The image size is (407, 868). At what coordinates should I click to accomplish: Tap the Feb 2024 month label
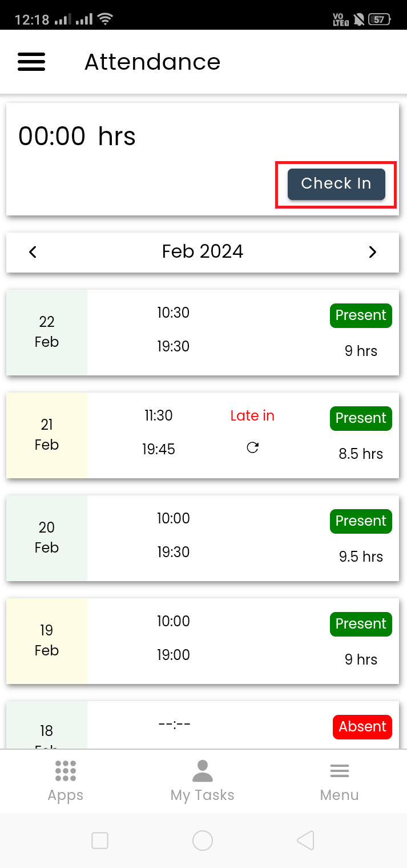[x=203, y=251]
